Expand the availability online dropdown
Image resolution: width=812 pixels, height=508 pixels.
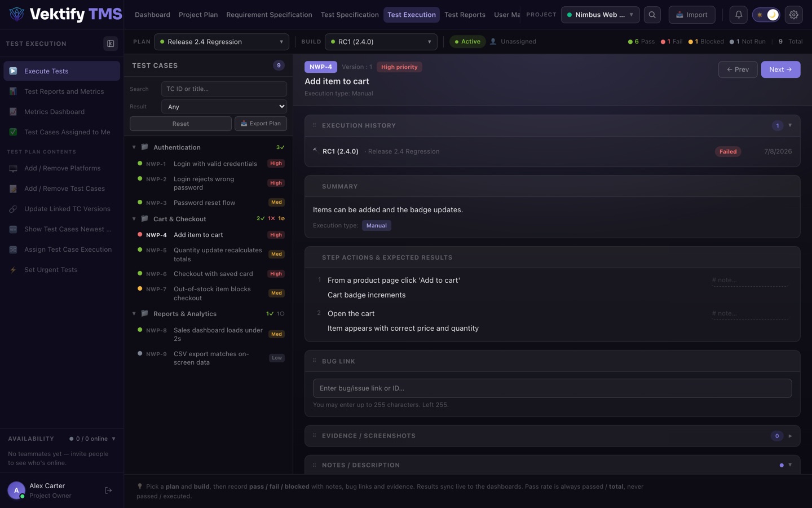coord(113,439)
